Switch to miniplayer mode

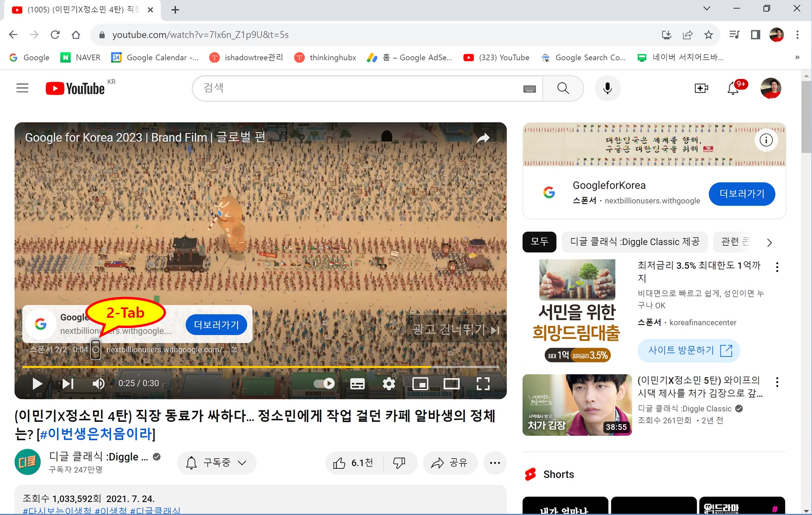(420, 383)
